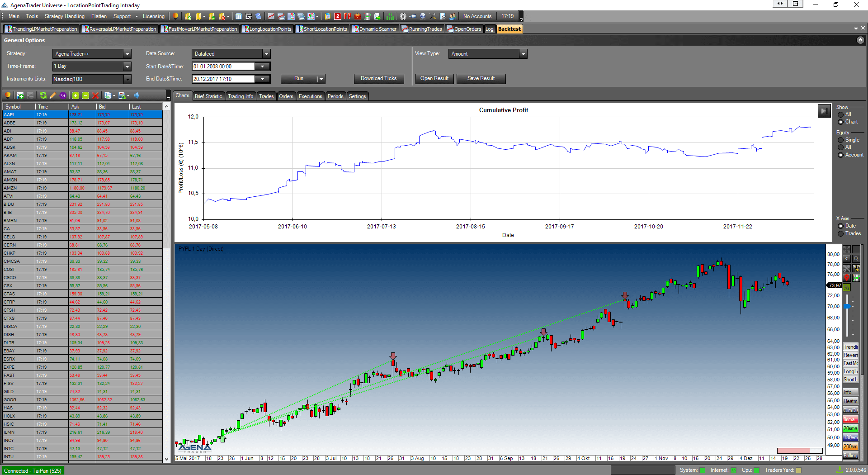Click the big red number 2 toolbar icon
The width and height of the screenshot is (868, 475).
[x=338, y=16]
